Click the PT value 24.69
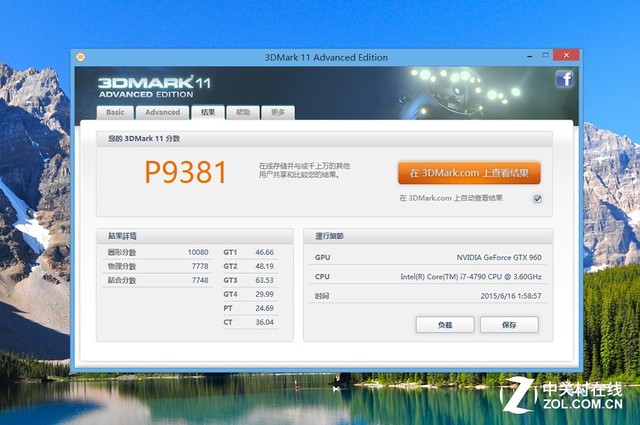 click(264, 308)
